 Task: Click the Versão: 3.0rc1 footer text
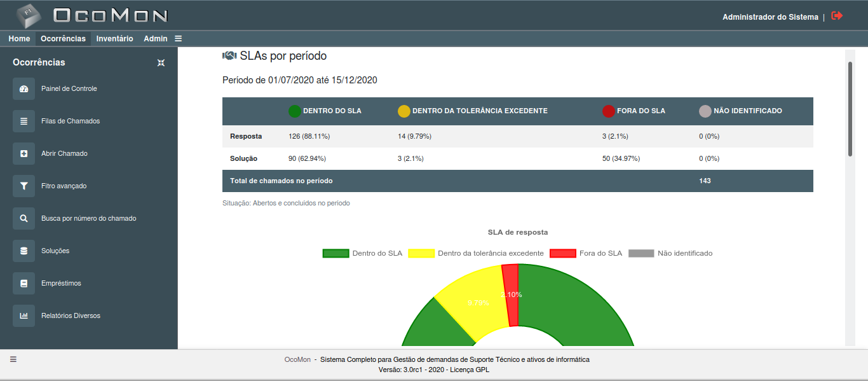[434, 370]
